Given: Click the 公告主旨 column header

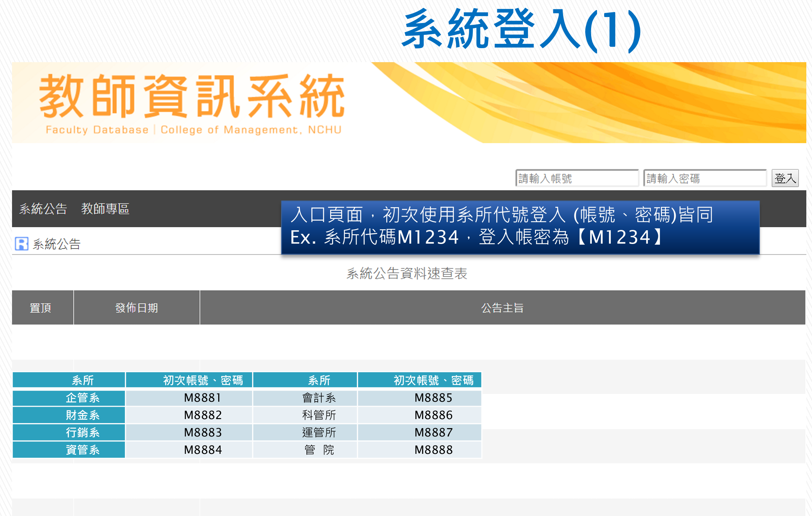Looking at the screenshot, I should point(503,307).
